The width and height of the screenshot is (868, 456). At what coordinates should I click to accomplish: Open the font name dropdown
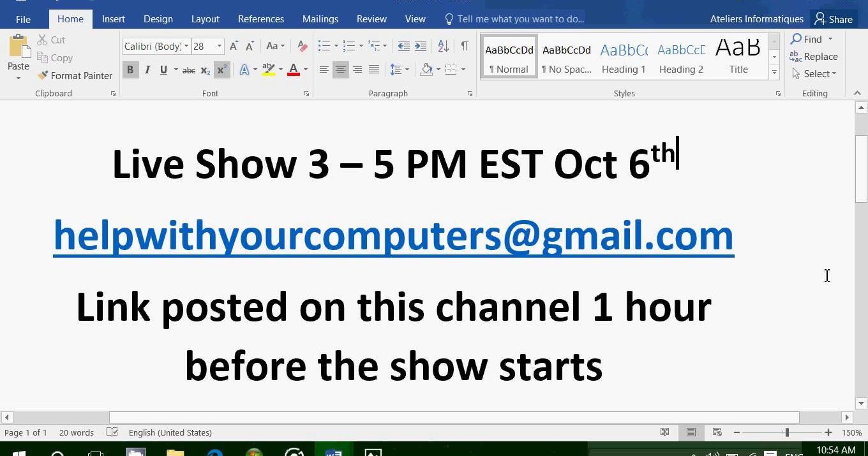pyautogui.click(x=186, y=46)
